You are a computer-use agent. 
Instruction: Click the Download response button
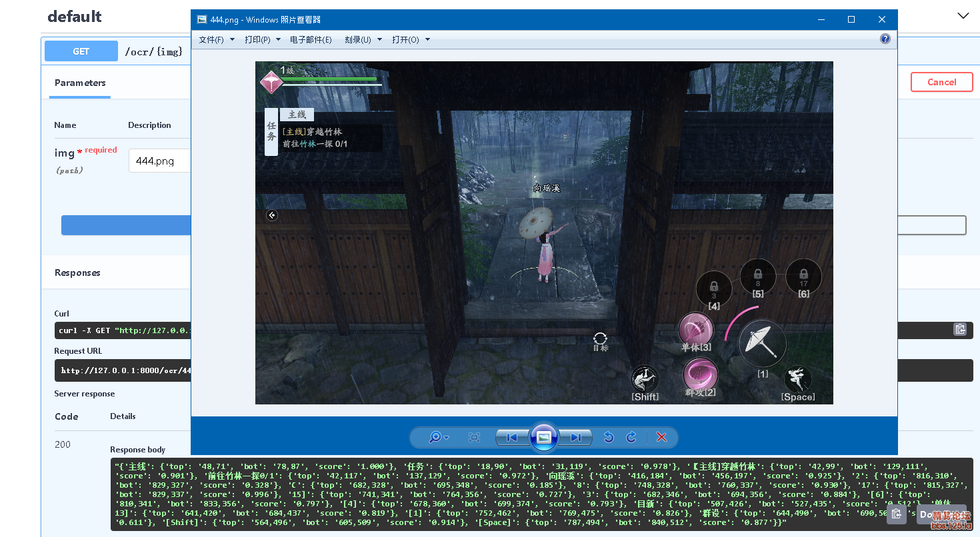(x=941, y=514)
